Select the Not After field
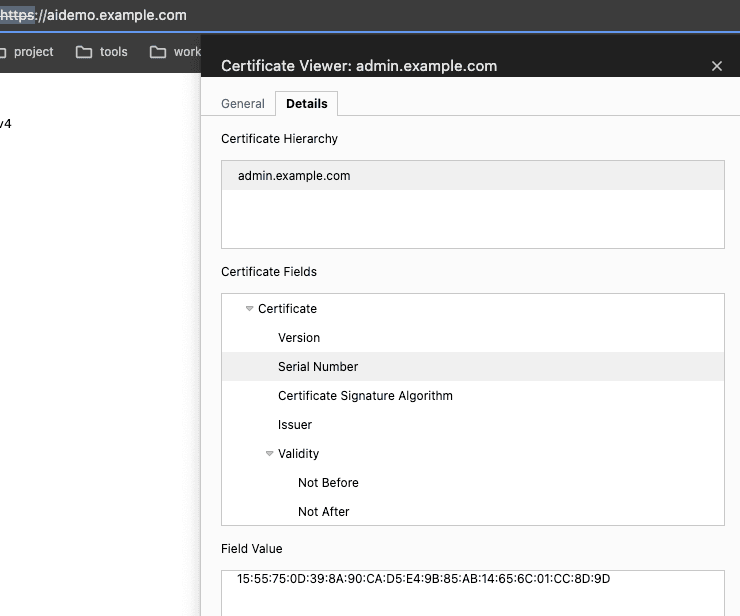The image size is (740, 616). (x=324, y=512)
